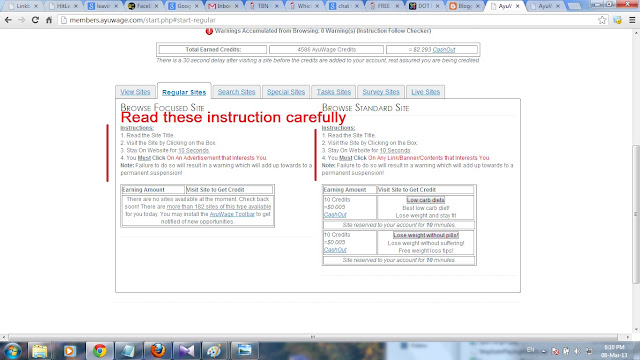Click the horizontal page scrollbar
The height and width of the screenshot is (360, 640).
[x=312, y=337]
